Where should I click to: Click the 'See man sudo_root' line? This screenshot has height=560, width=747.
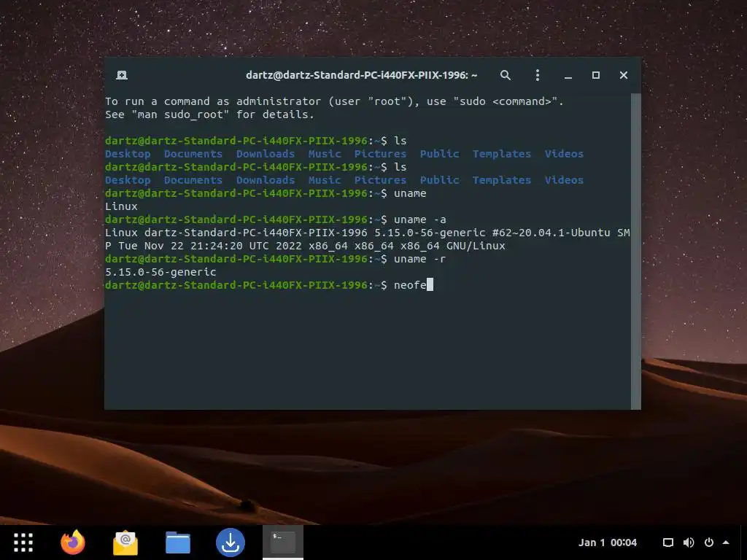209,114
